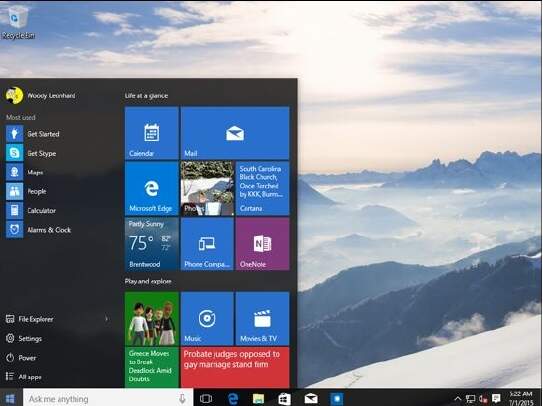Click the Play and explore group heading
Screen dimensions: 543x406
148,281
